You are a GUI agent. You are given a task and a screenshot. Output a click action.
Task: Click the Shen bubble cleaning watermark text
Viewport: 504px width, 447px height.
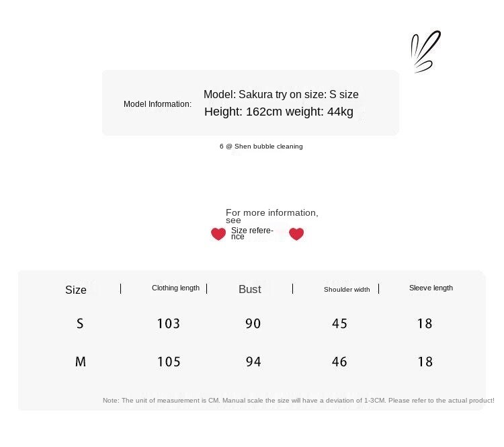pyautogui.click(x=261, y=147)
